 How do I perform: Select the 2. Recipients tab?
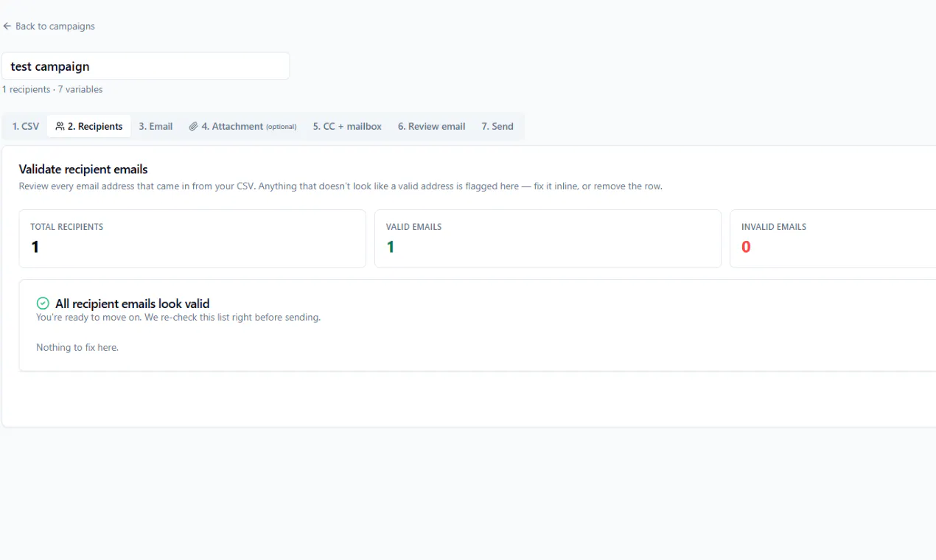(x=89, y=126)
